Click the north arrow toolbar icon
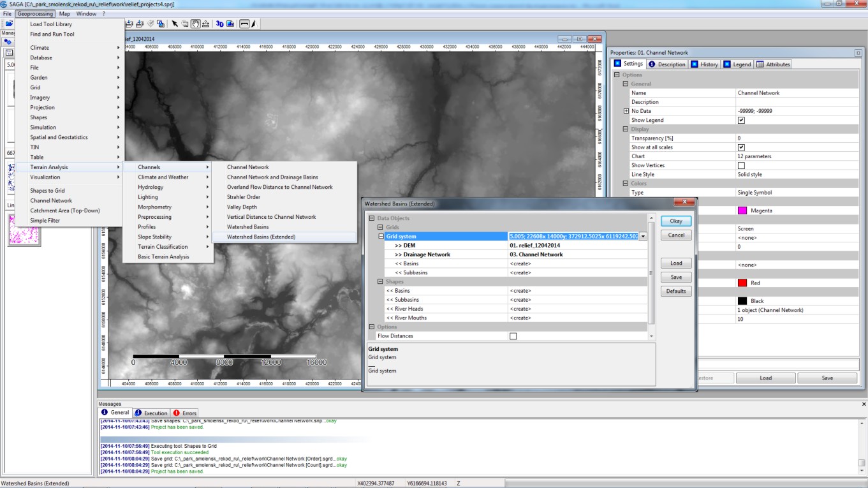Image resolution: width=868 pixels, height=488 pixels. point(253,24)
